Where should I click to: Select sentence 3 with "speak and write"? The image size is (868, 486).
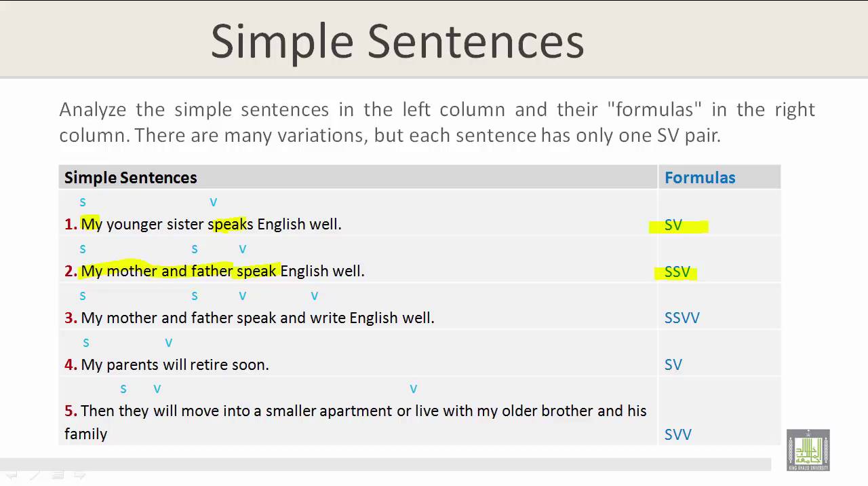257,318
